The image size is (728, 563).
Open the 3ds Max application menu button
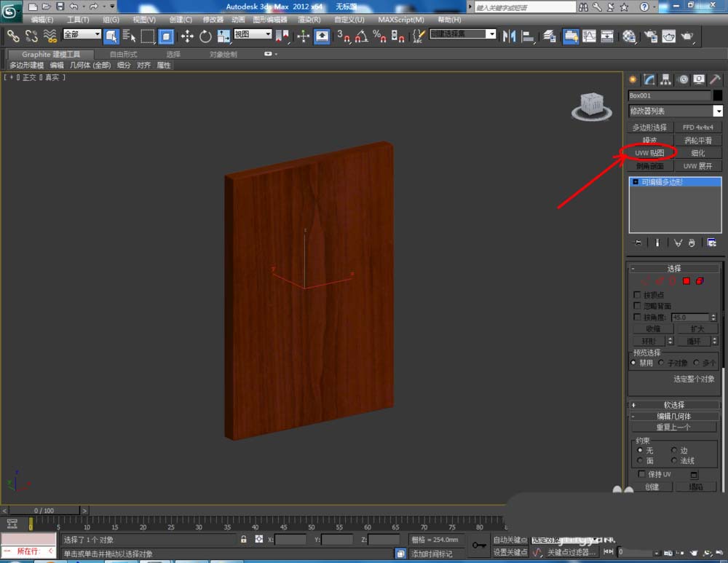(x=10, y=11)
